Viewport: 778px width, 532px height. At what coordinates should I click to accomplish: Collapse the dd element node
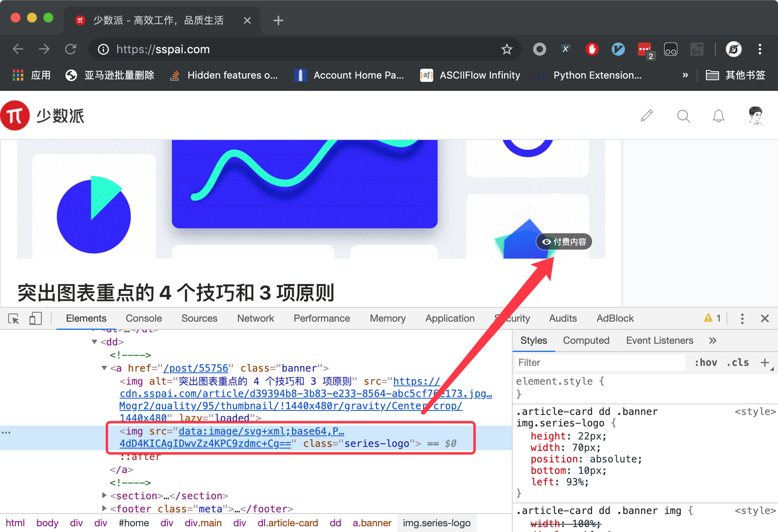click(95, 342)
